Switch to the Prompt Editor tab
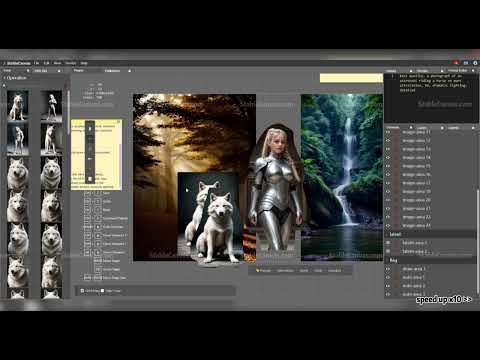The image size is (480, 360). pyautogui.click(x=457, y=71)
